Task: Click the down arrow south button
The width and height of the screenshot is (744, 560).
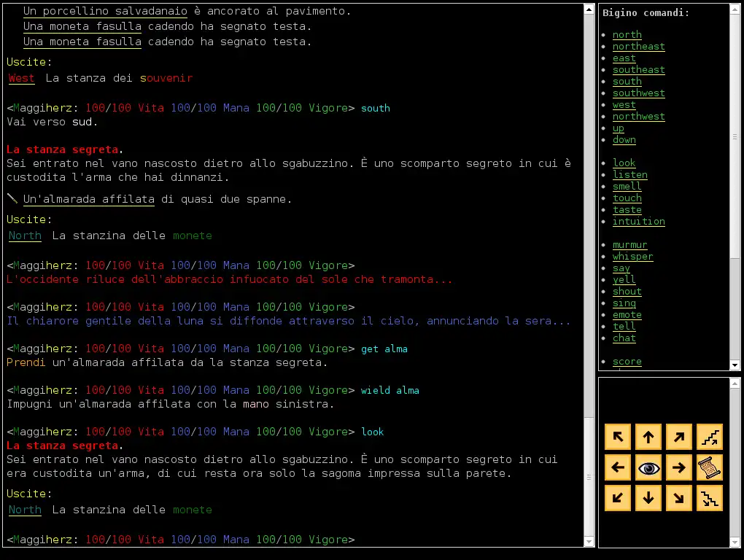Action: pyautogui.click(x=648, y=498)
